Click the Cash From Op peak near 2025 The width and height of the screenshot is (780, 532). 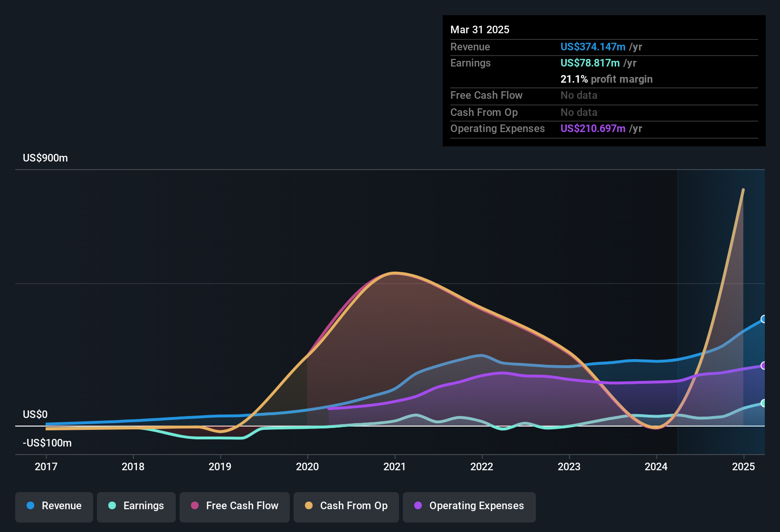[743, 190]
